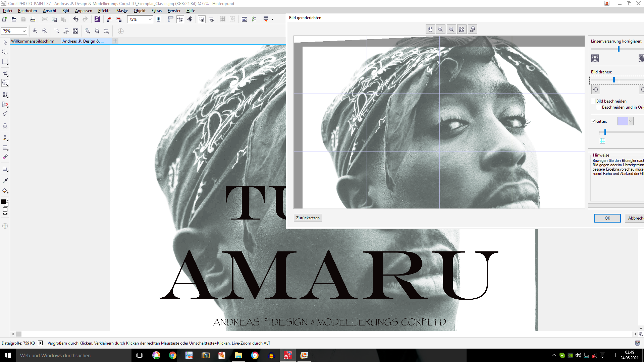Viewport: 644px width, 362px height.
Task: Select the Eraser tool
Action: click(5, 157)
